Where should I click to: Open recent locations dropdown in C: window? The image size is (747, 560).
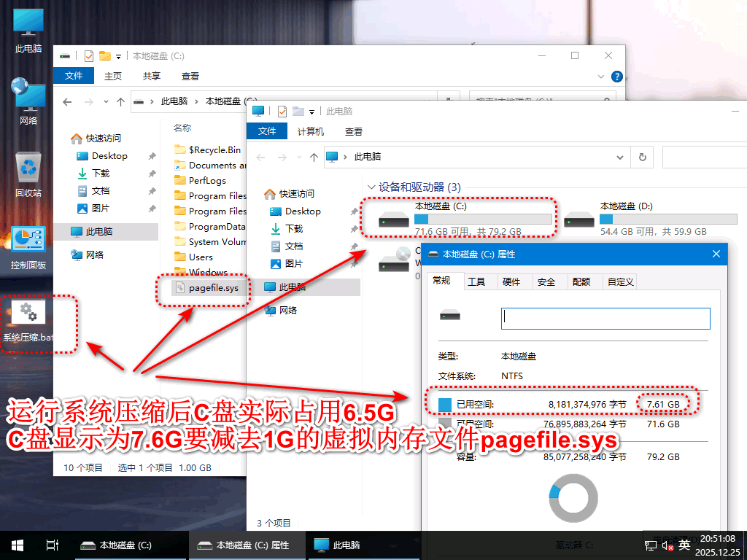tap(106, 102)
